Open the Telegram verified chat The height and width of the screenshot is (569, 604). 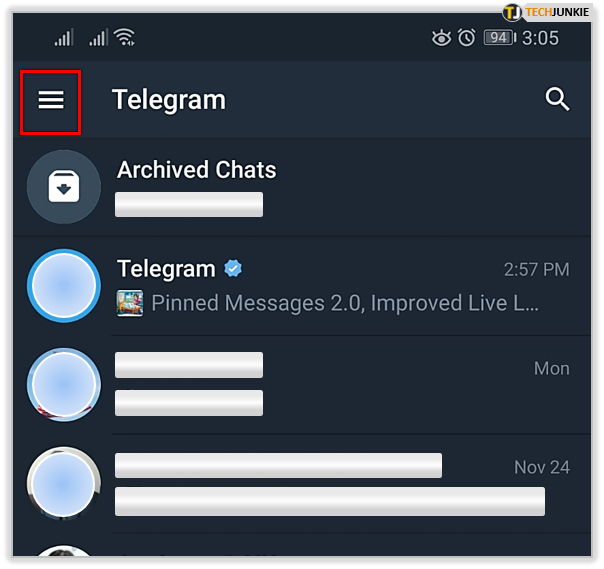[x=302, y=286]
